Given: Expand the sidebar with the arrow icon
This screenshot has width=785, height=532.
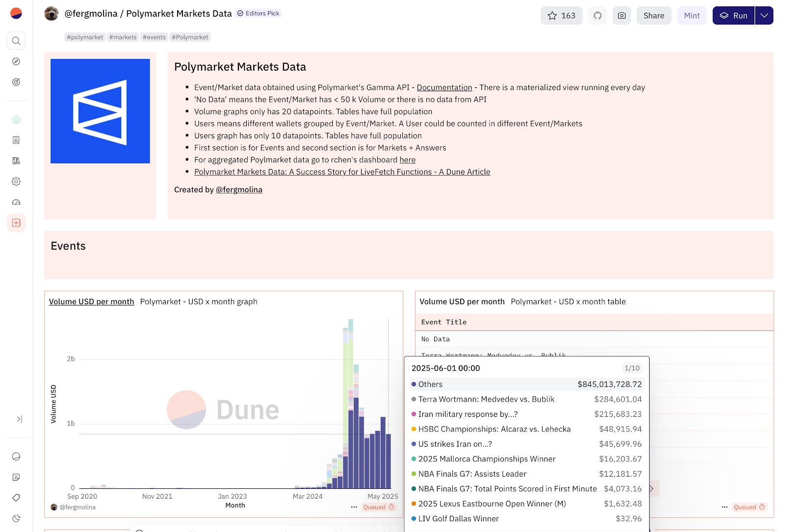Looking at the screenshot, I should pyautogui.click(x=19, y=419).
